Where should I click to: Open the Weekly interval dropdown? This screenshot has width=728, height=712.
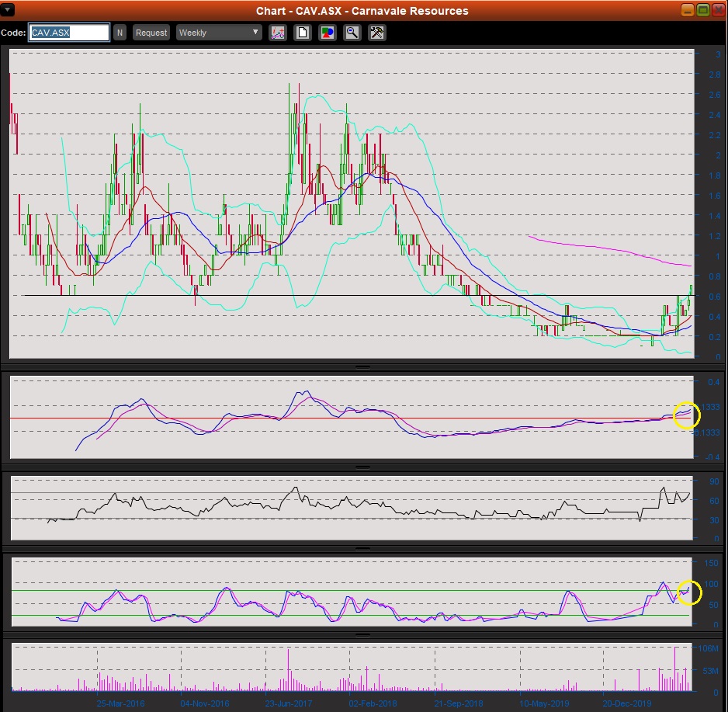[x=219, y=33]
